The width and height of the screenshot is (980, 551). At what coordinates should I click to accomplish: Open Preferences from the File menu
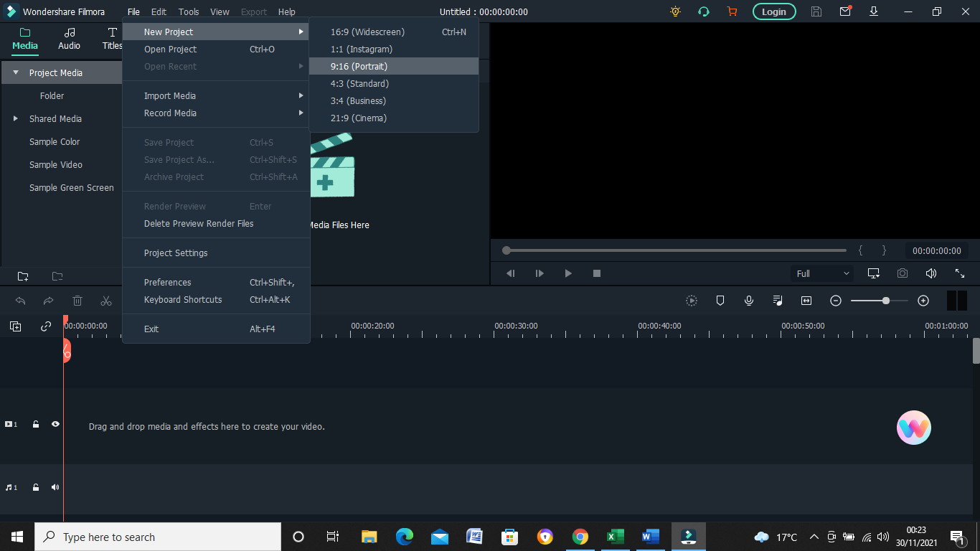[216, 282]
